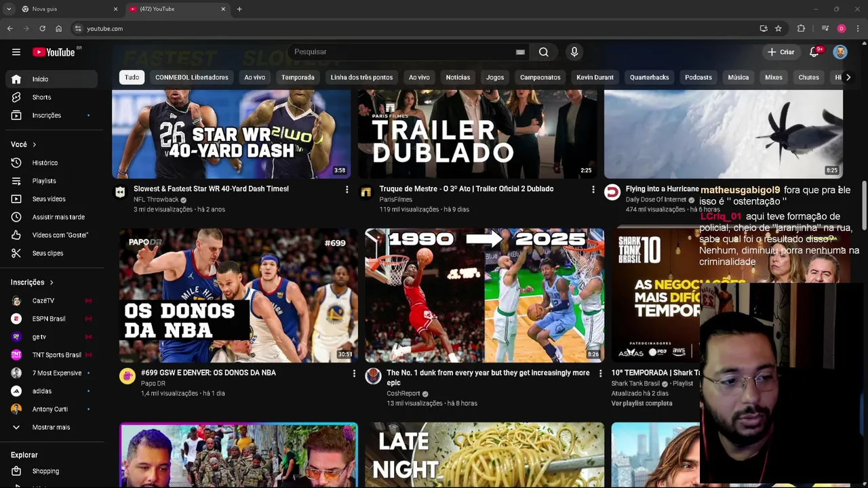Open options menu for No. 1 dunk video
The width and height of the screenshot is (868, 488).
point(600,373)
